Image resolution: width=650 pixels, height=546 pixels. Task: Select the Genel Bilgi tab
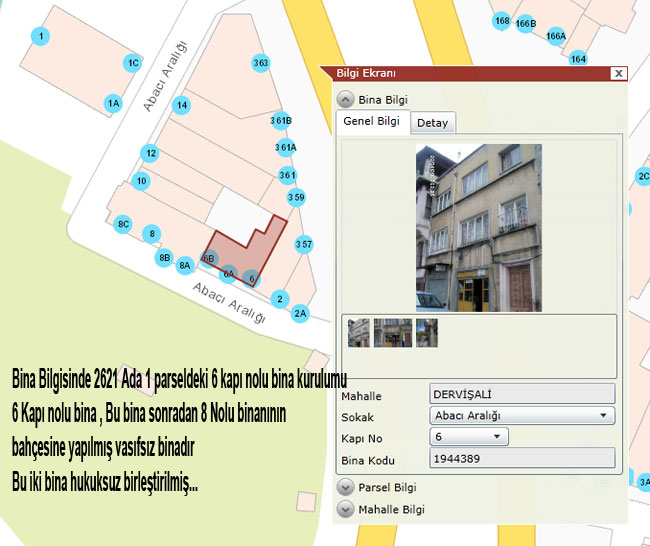pos(371,121)
